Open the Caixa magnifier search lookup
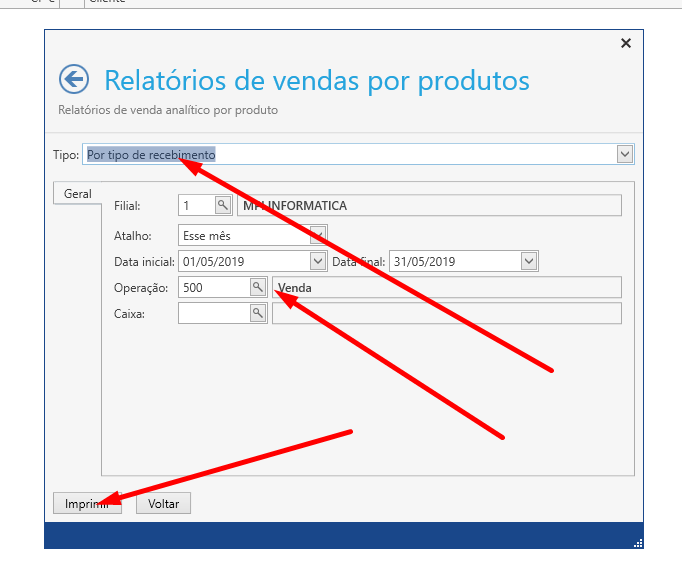Screen dimensions: 682x577 (258, 314)
